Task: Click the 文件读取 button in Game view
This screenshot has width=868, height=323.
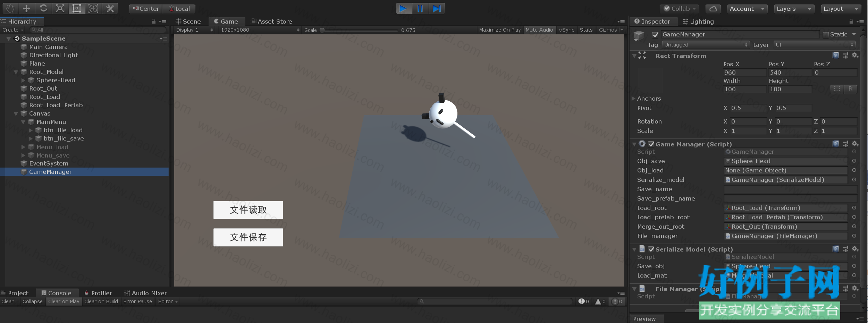Action: tap(248, 210)
